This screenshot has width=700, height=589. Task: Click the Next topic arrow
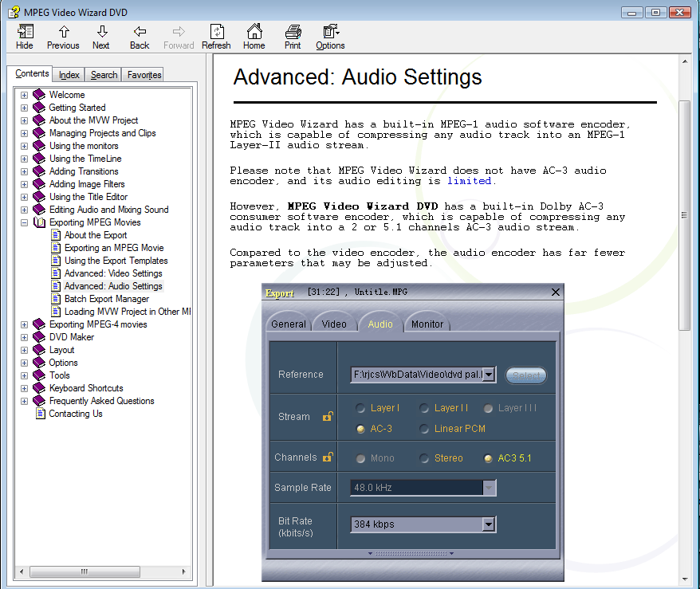[x=101, y=37]
